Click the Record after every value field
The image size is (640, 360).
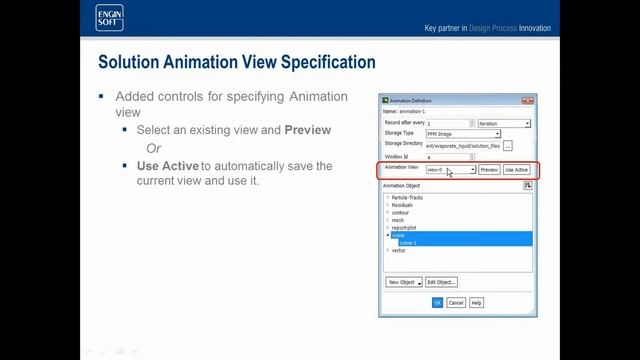click(x=447, y=123)
